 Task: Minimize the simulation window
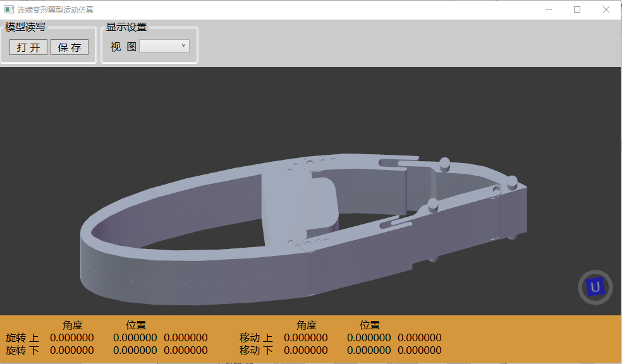[x=548, y=9]
